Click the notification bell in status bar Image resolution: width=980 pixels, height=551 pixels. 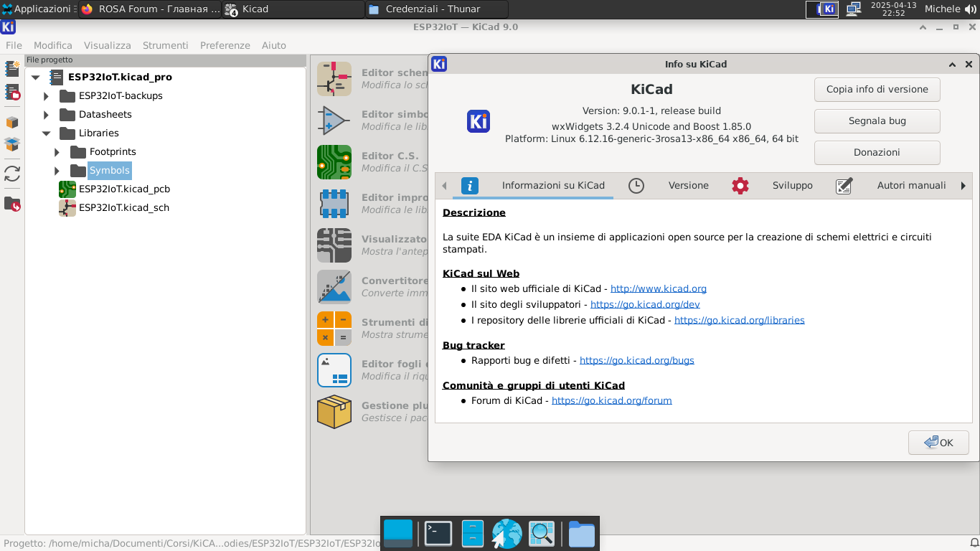point(974,543)
